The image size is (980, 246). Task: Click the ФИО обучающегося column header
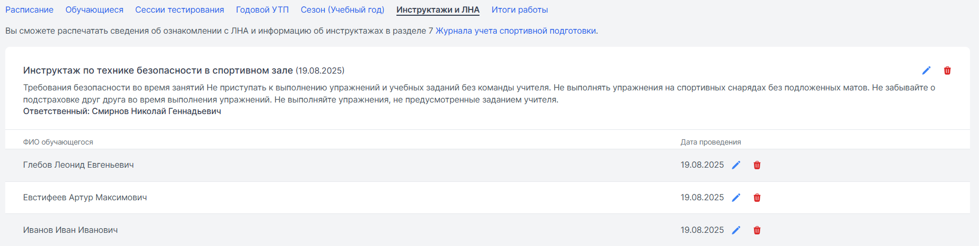[x=58, y=142]
